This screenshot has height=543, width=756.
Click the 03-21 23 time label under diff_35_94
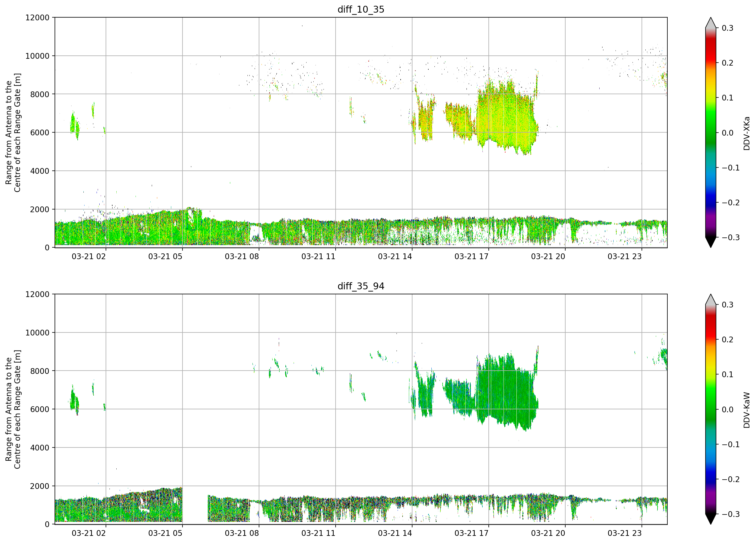[x=625, y=533]
